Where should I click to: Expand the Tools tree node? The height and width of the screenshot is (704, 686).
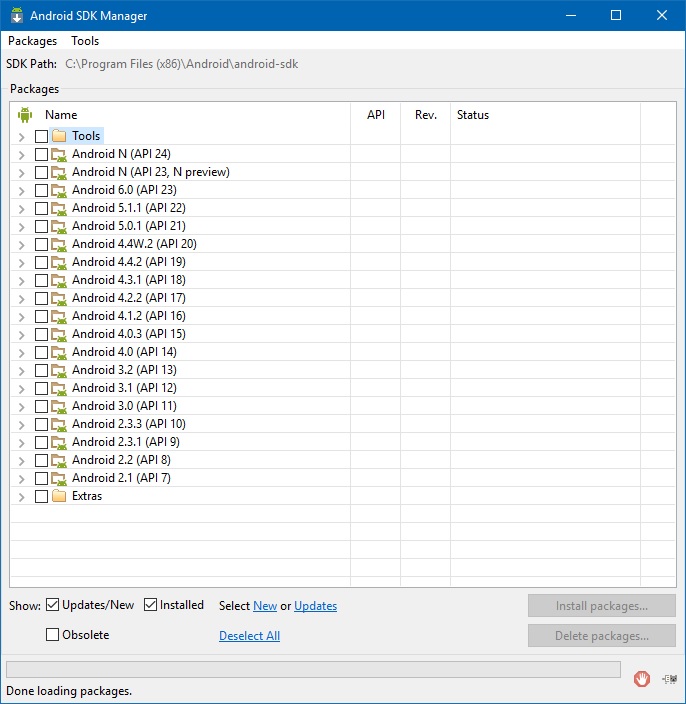point(21,136)
